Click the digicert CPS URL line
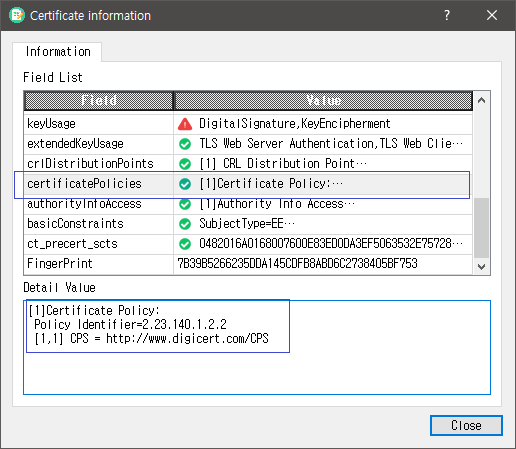 (152, 339)
